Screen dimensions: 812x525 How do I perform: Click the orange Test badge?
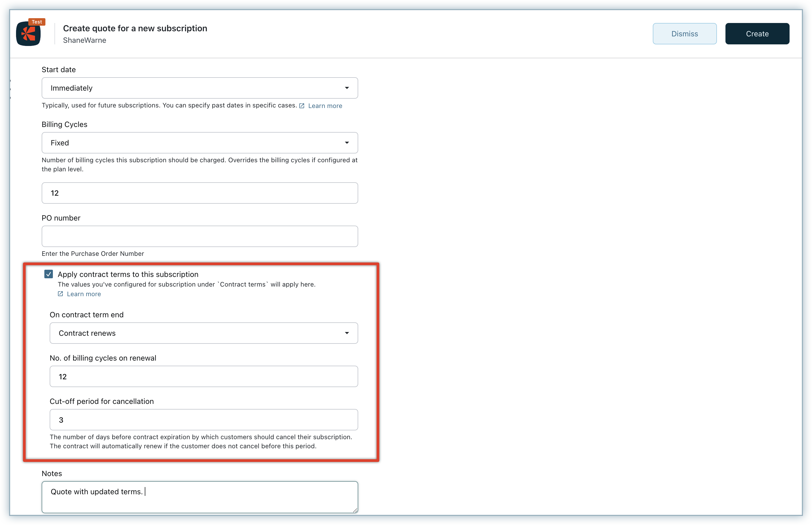point(37,22)
